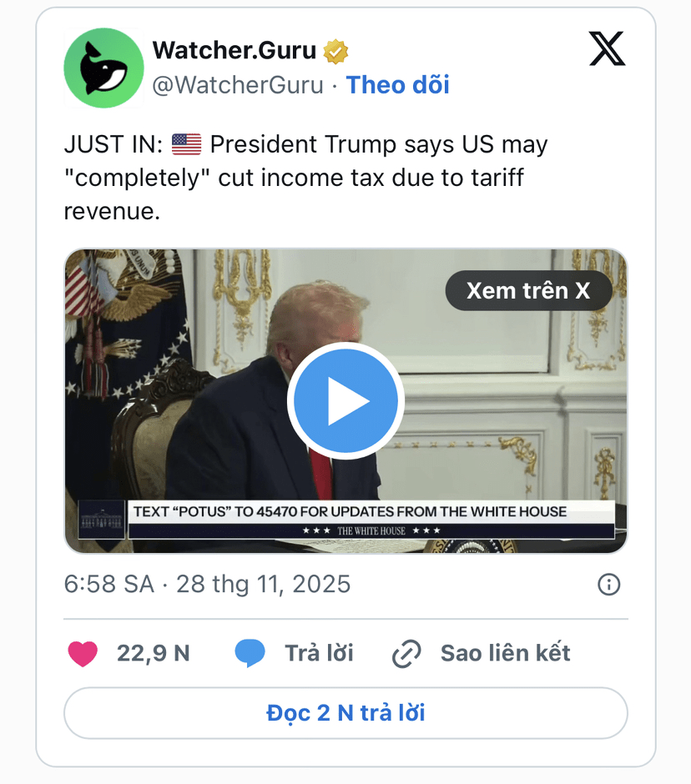The height and width of the screenshot is (784, 691).
Task: Click the gold verified badge
Action: [335, 52]
